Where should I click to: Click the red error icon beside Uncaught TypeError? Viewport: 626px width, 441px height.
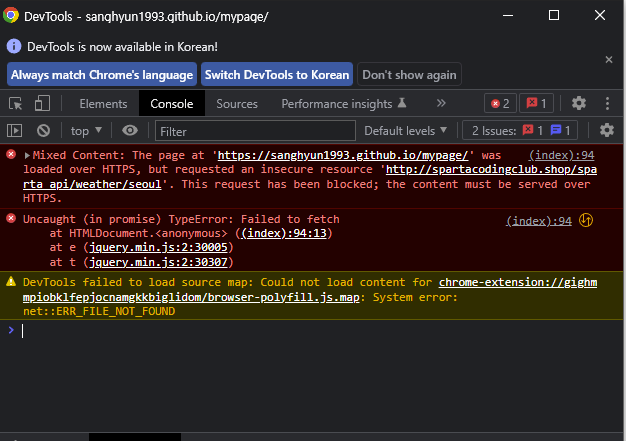click(x=11, y=218)
